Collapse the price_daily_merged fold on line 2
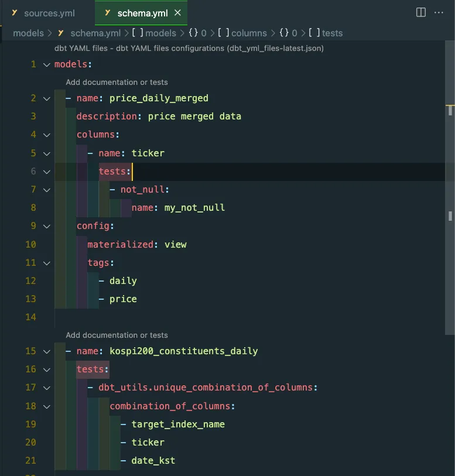455x476 pixels. [46, 99]
